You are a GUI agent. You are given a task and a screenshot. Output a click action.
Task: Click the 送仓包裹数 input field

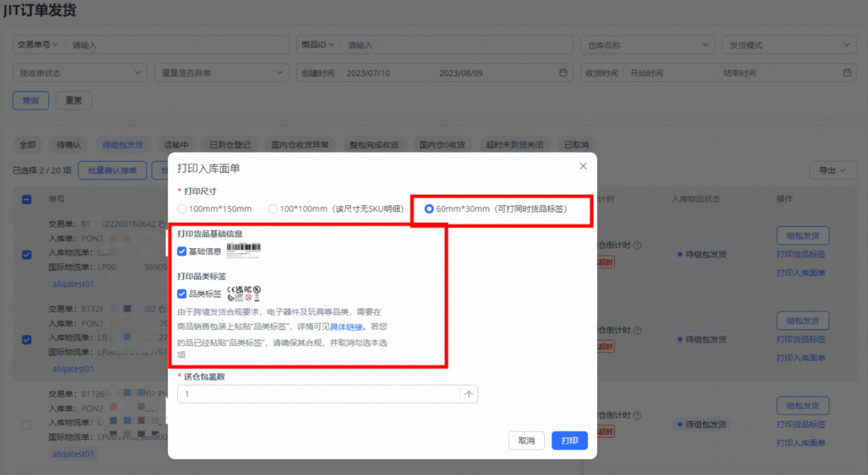click(319, 394)
